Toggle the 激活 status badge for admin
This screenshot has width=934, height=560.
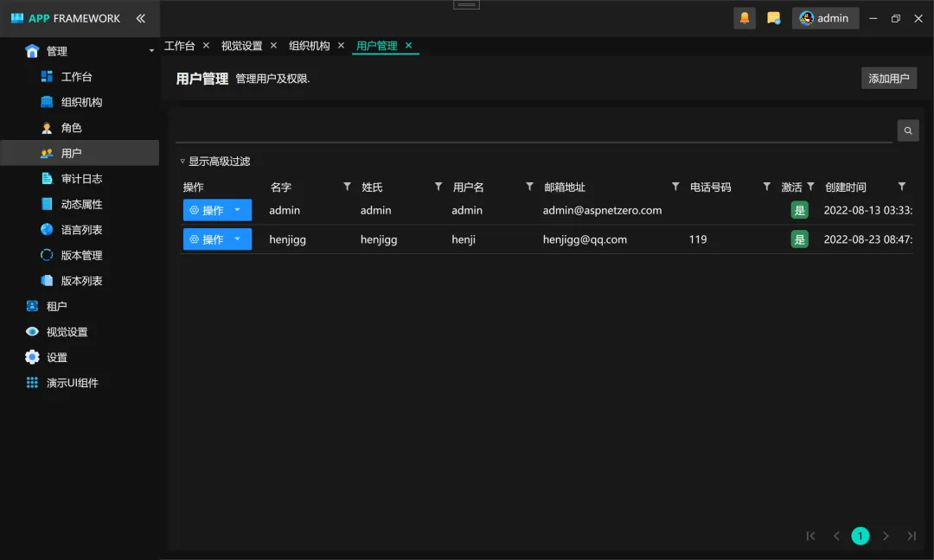click(799, 209)
